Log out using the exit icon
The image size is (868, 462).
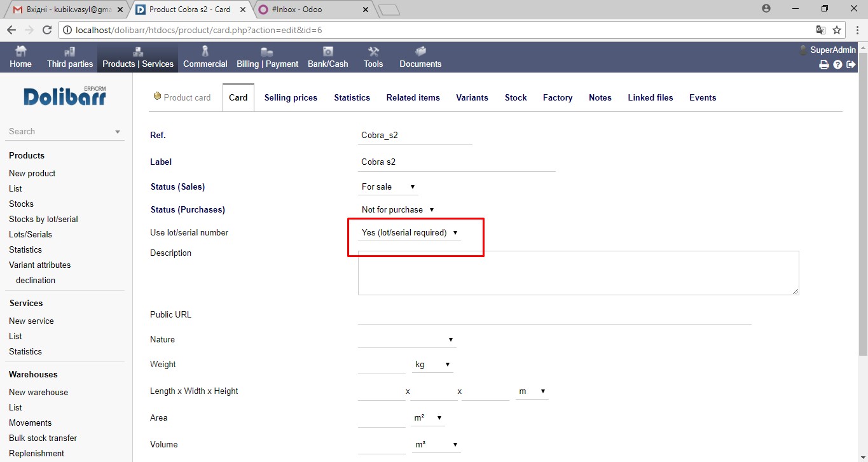(x=851, y=64)
